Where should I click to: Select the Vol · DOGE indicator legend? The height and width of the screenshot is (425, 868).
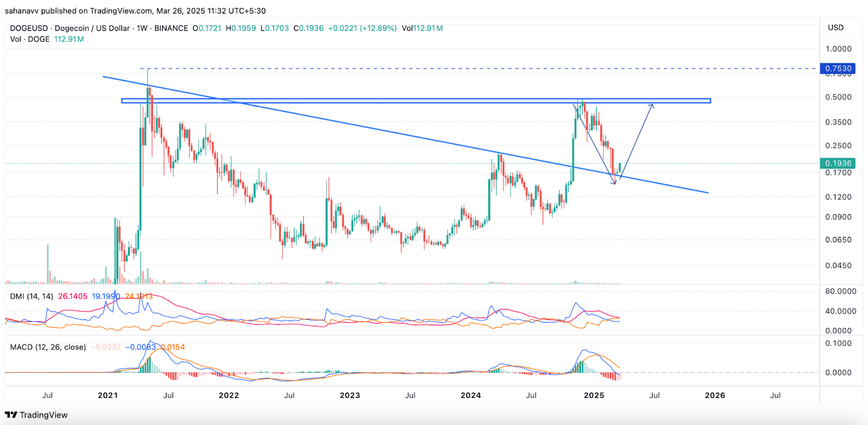30,39
